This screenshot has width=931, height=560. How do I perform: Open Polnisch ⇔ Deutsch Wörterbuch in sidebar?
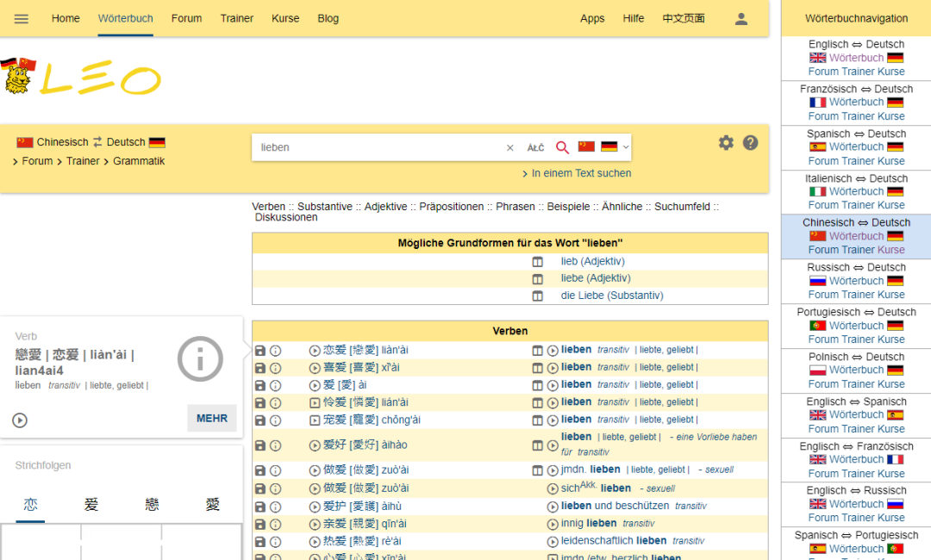(856, 370)
